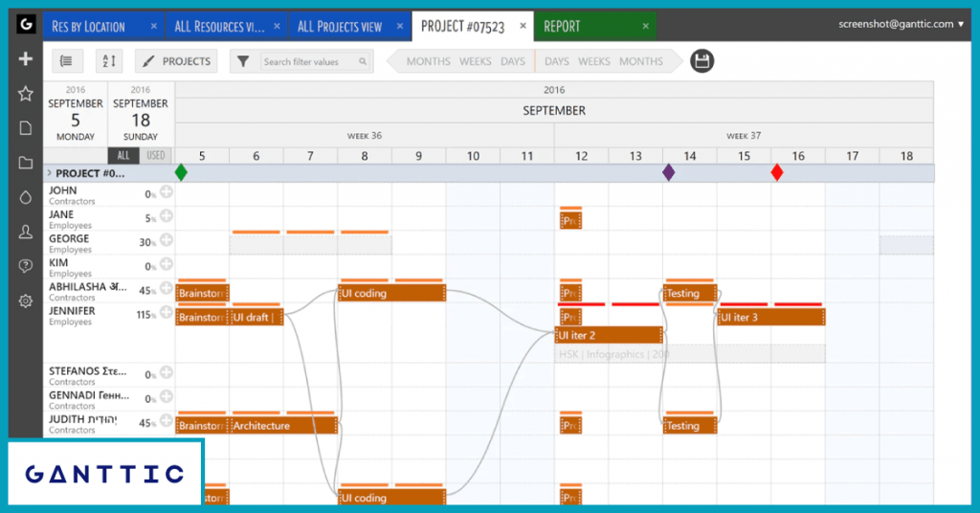Click Jennifer's 115% utilization value
The height and width of the screenshot is (513, 980).
[146, 315]
